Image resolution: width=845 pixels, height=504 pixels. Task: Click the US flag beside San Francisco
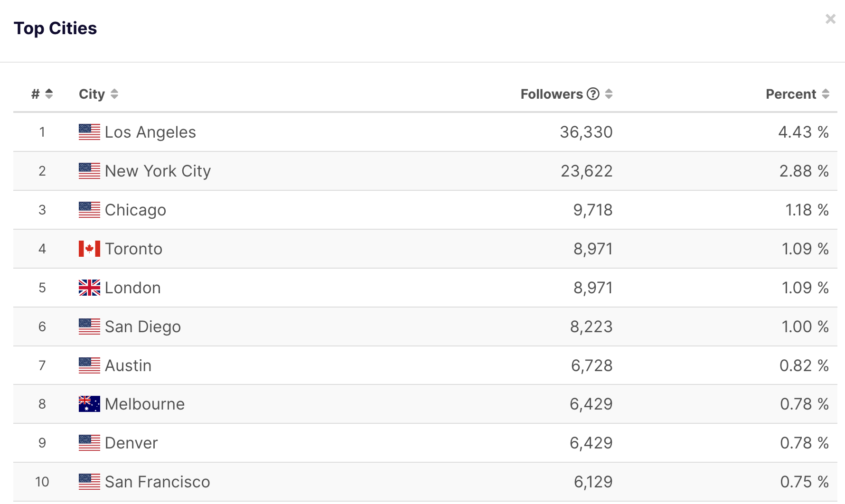(x=89, y=482)
